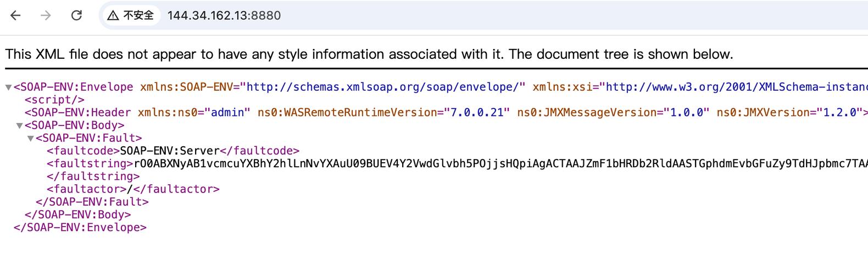The image size is (868, 275).
Task: Collapse the SOAP-ENV:Body node triangle
Action: pyautogui.click(x=20, y=125)
